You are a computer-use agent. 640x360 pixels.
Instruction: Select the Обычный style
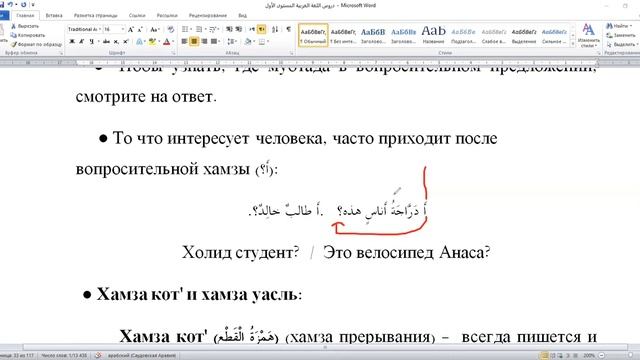point(313,35)
